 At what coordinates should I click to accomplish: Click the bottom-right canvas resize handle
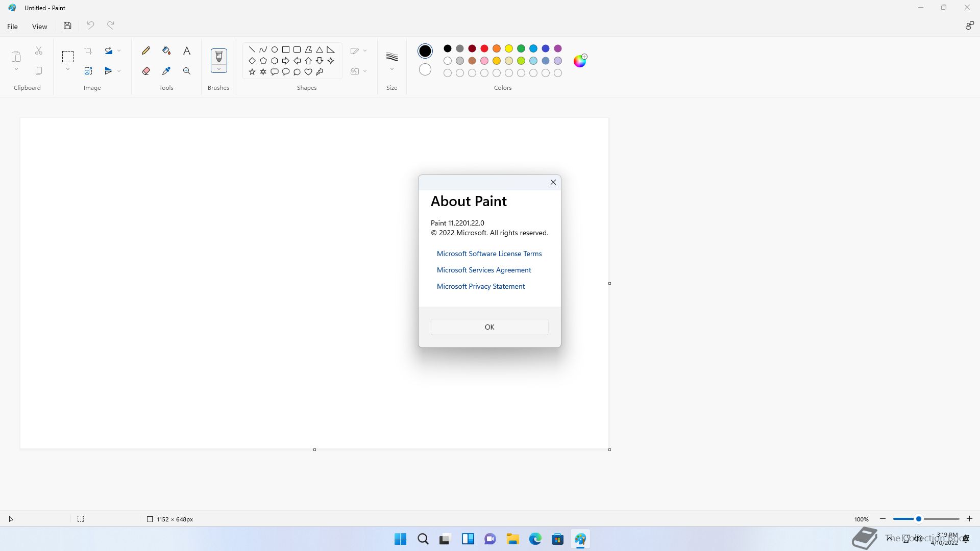point(609,449)
